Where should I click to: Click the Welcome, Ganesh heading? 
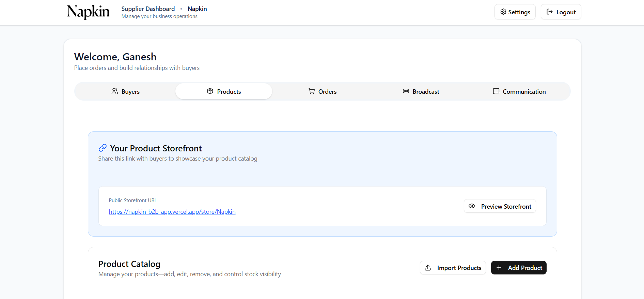(115, 57)
